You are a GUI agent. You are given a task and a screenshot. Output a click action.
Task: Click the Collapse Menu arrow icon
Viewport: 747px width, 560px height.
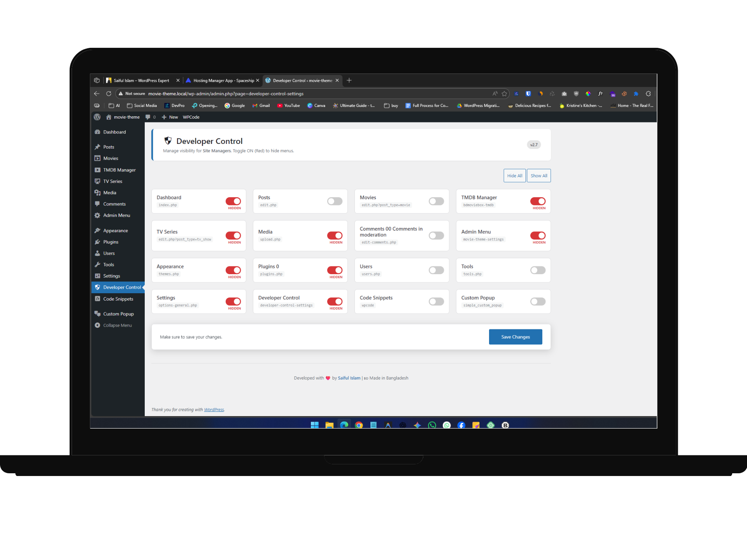pyautogui.click(x=97, y=325)
